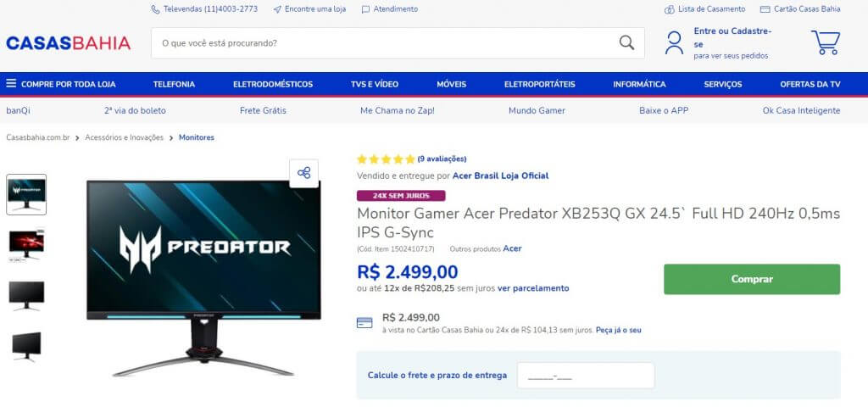
Task: Expand the Compre por toda loja menu
Action: (x=61, y=84)
